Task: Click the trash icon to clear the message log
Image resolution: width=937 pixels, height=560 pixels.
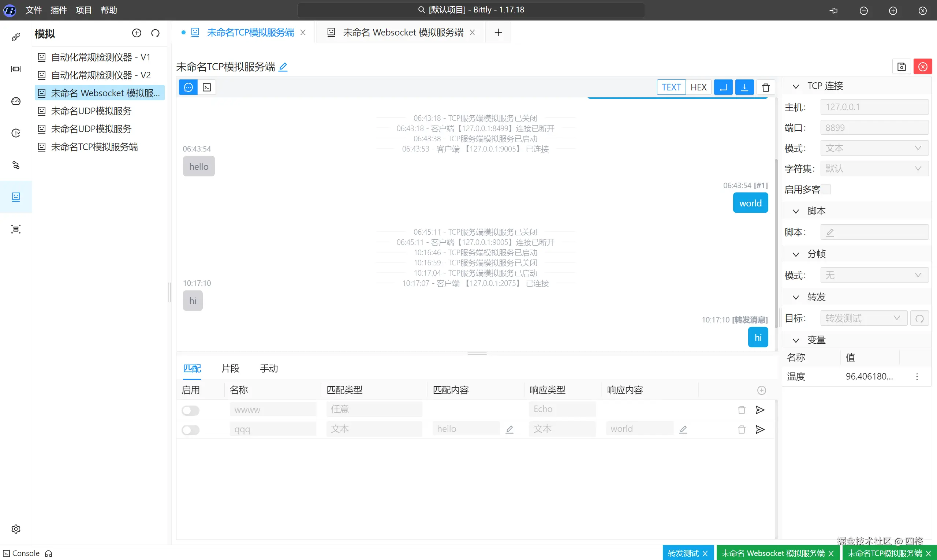Action: pos(765,87)
